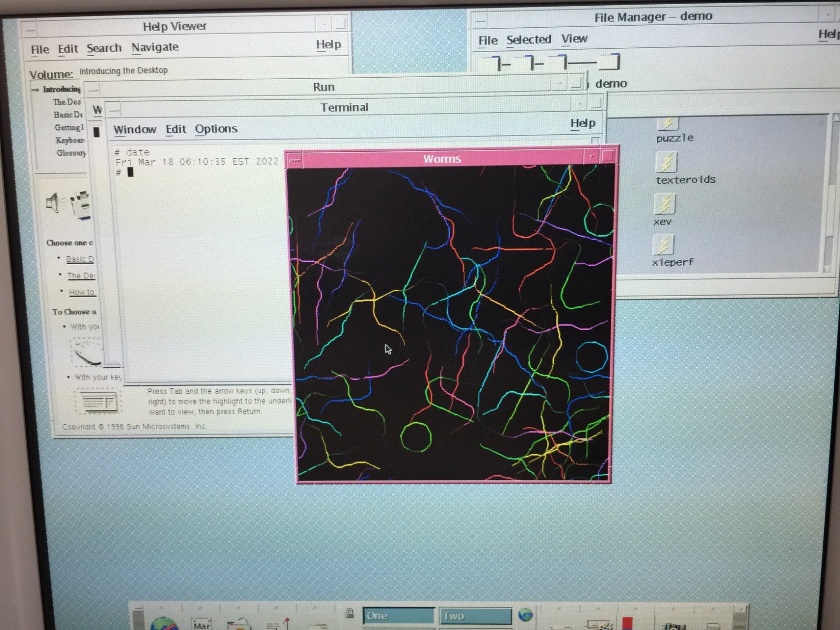Open the Terminal window menu button
The image size is (840, 630).
(x=114, y=110)
